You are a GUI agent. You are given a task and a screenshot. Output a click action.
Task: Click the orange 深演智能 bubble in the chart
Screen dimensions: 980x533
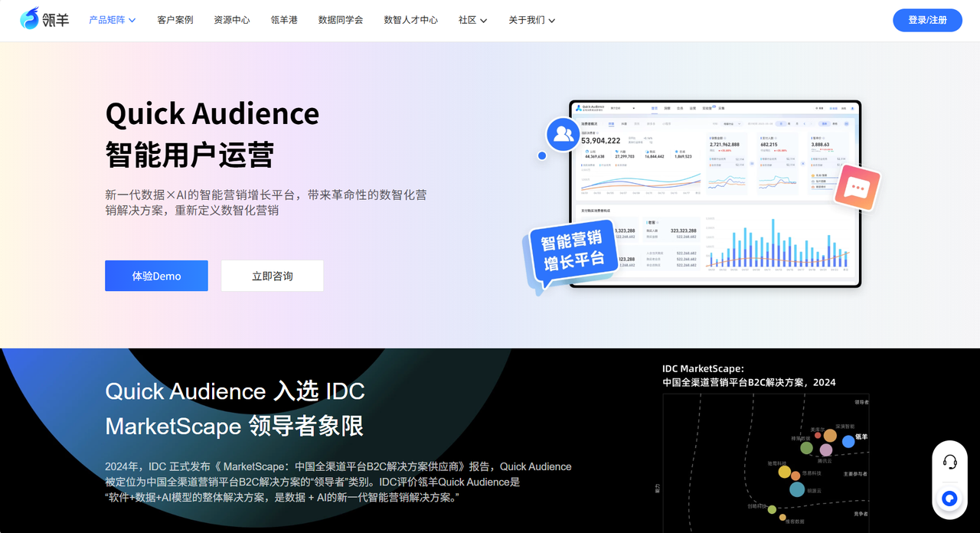tap(830, 436)
